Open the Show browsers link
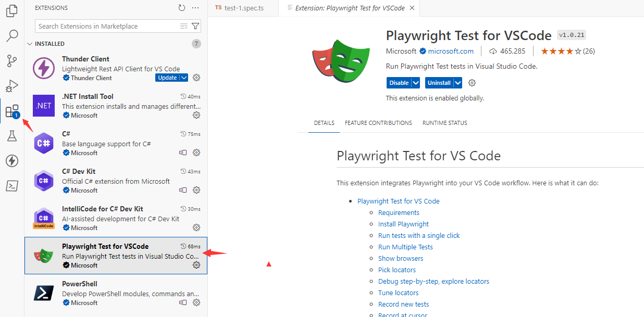This screenshot has height=317, width=644. (x=401, y=258)
